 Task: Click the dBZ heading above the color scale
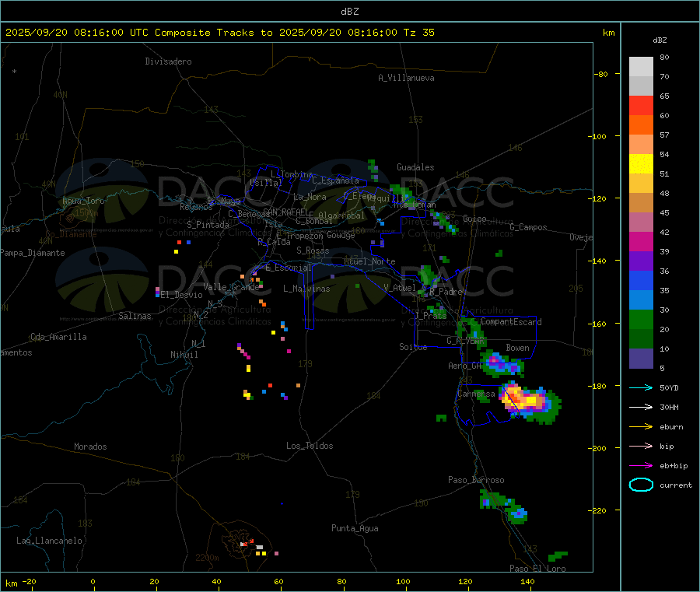pyautogui.click(x=660, y=40)
